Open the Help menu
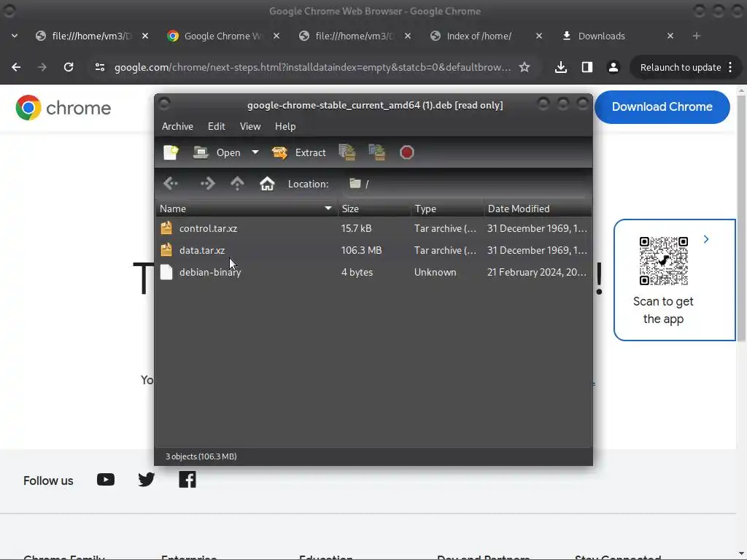 point(285,126)
